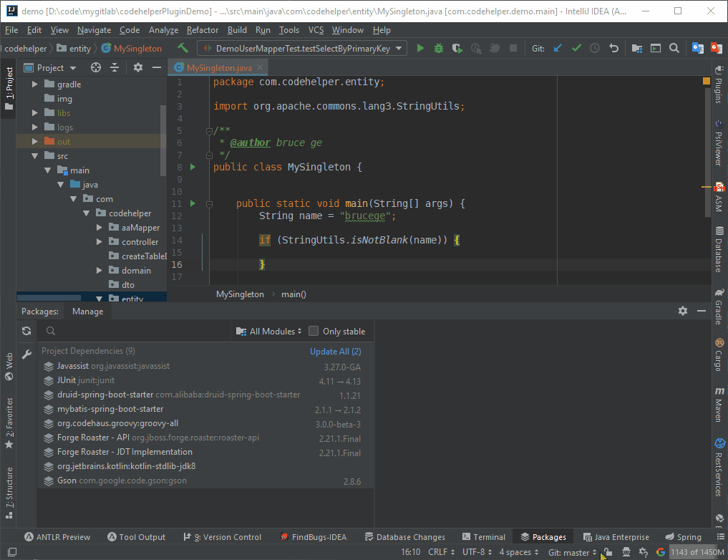The height and width of the screenshot is (560, 728).
Task: Hide the Project panel
Action: coord(157,68)
